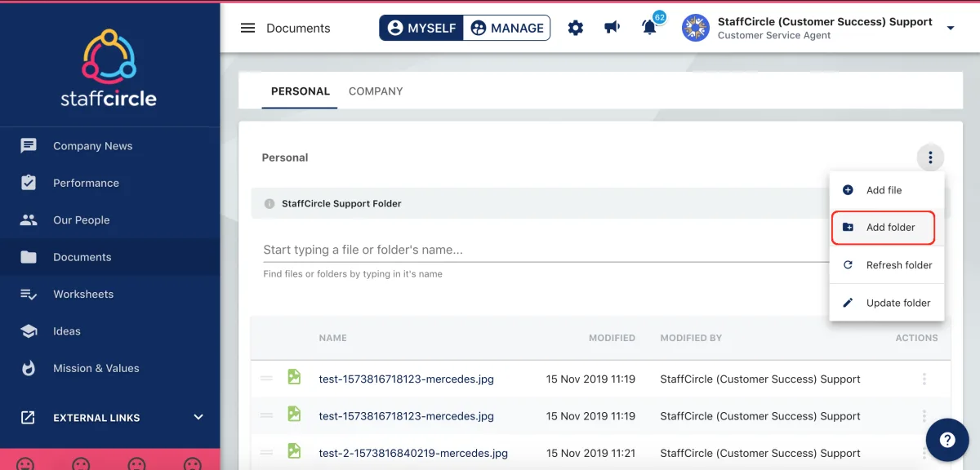Click refresh icon beside Refresh folder

coord(848,265)
